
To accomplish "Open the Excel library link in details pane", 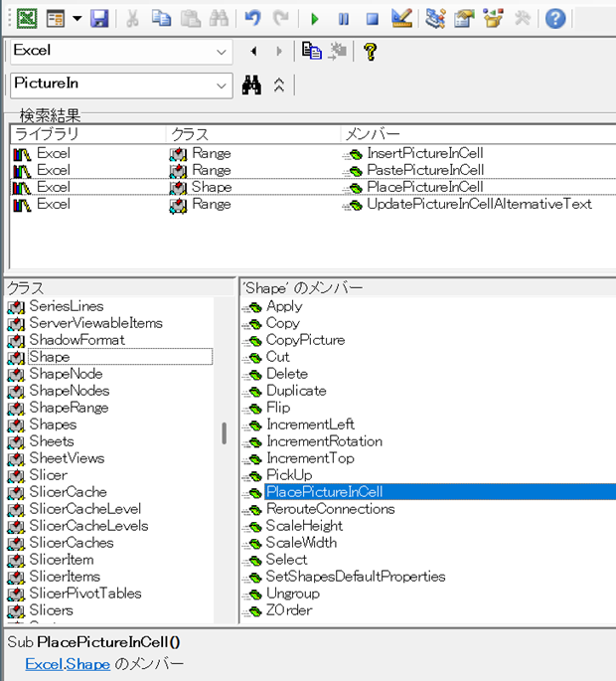I will pos(45,664).
